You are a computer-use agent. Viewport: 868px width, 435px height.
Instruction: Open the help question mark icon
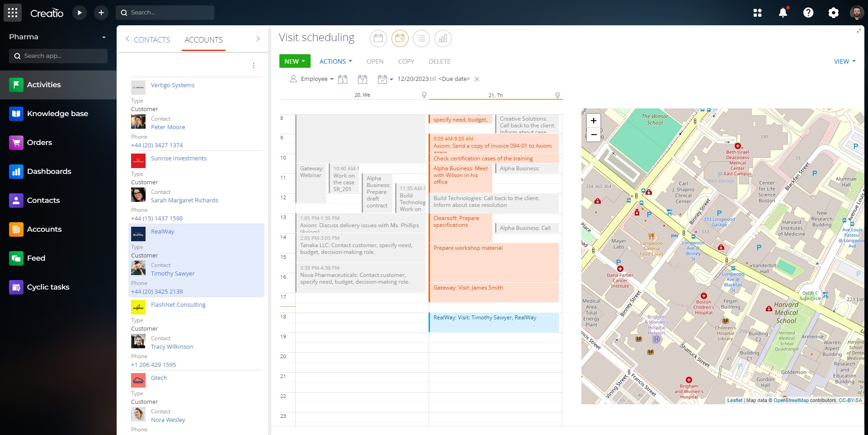[808, 13]
